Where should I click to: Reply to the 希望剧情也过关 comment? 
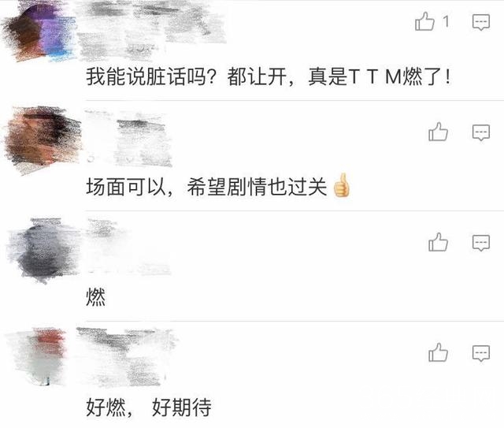pos(481,132)
